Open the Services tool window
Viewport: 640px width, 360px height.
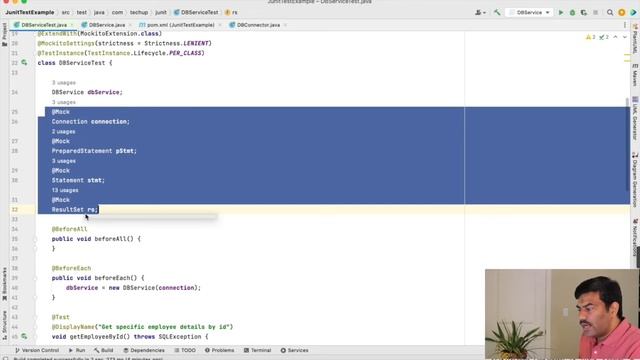(x=294, y=350)
